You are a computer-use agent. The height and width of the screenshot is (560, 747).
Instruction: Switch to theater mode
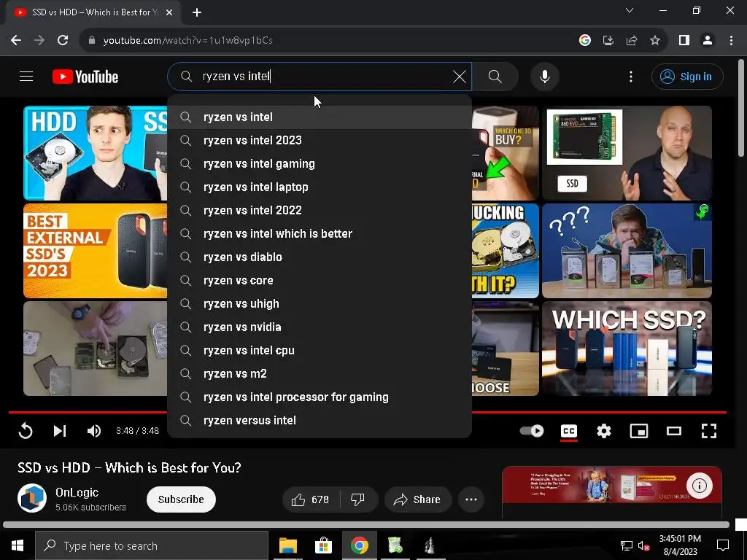pos(673,431)
